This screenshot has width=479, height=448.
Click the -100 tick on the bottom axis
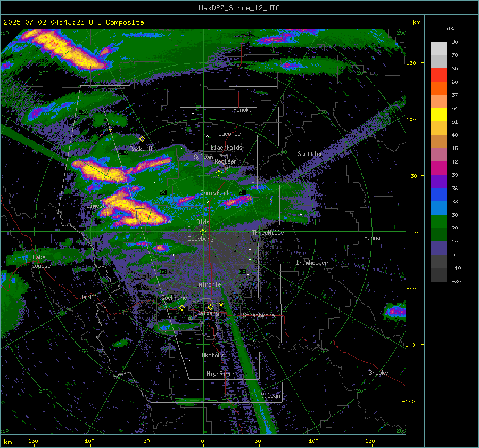pos(88,441)
